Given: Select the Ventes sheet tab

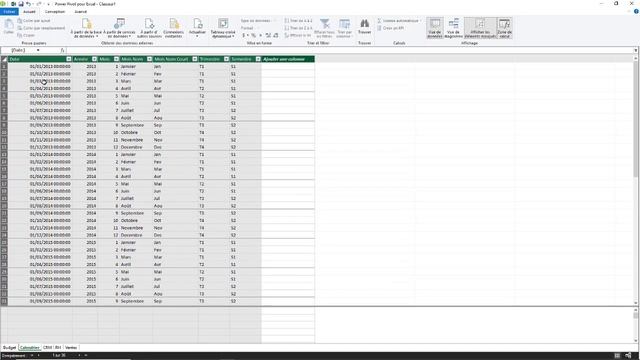Looking at the screenshot, I should 71,348.
